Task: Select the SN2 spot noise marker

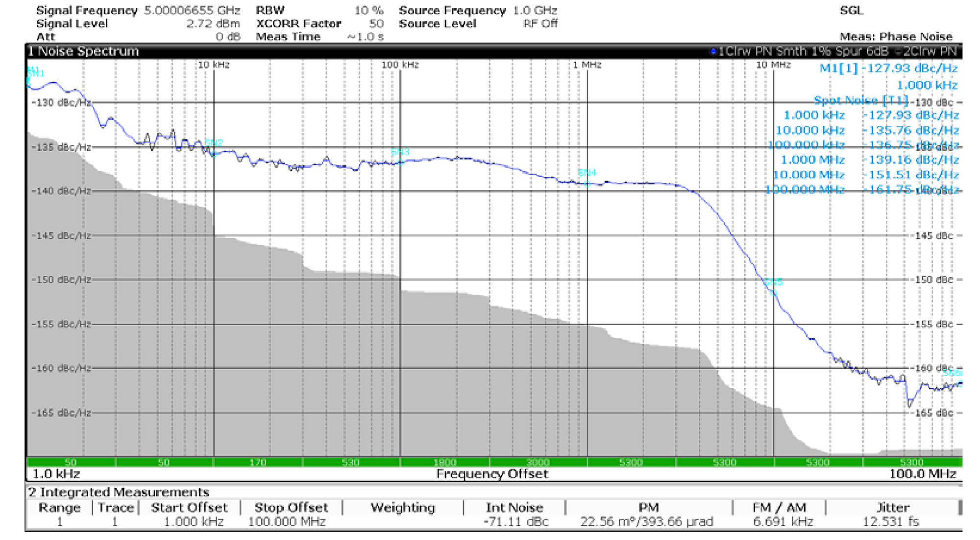Action: (x=214, y=143)
